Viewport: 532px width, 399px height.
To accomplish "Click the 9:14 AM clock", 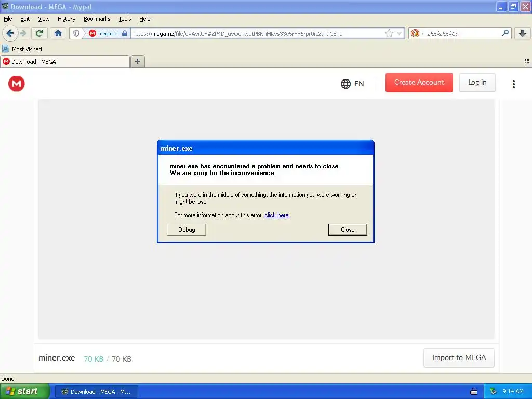I will 513,392.
